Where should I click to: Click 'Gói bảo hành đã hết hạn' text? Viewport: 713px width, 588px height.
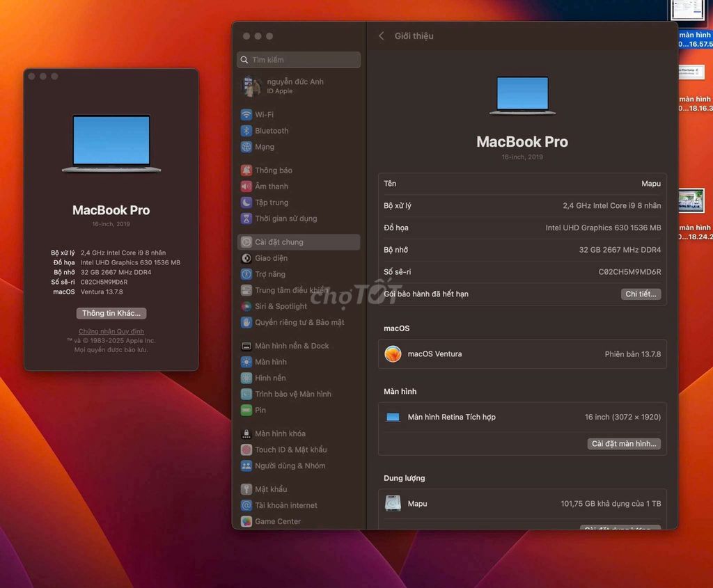(426, 294)
